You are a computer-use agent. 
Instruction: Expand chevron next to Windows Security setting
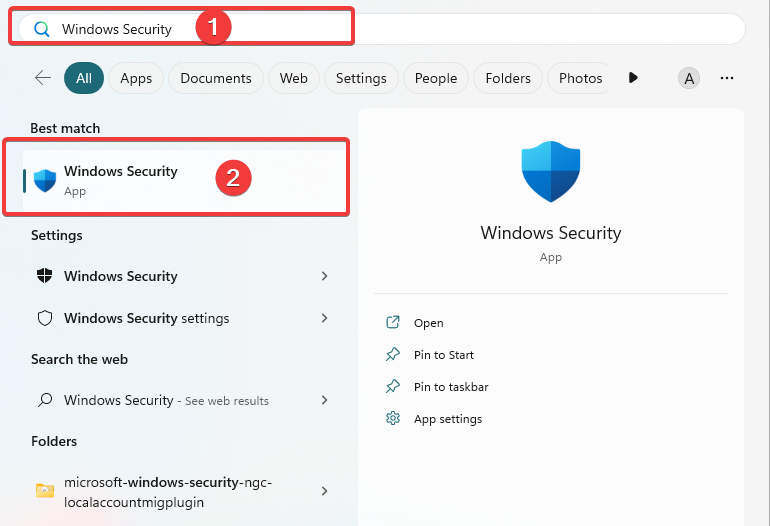point(324,276)
